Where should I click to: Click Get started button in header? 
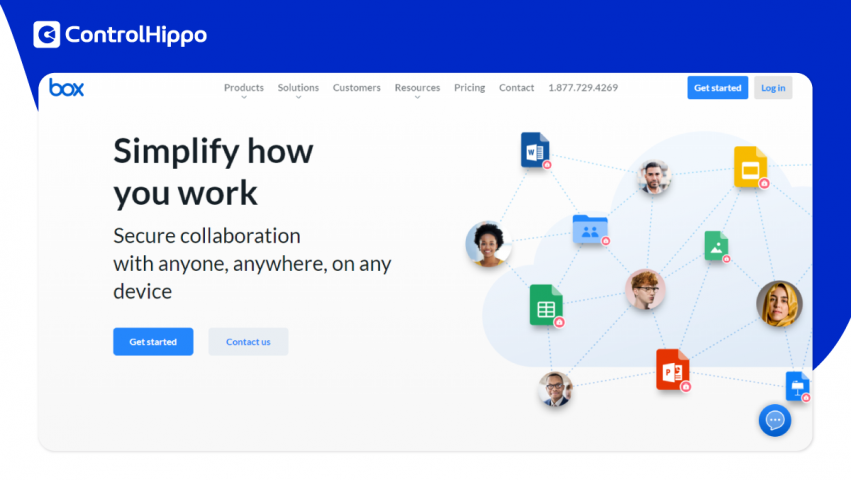click(717, 88)
